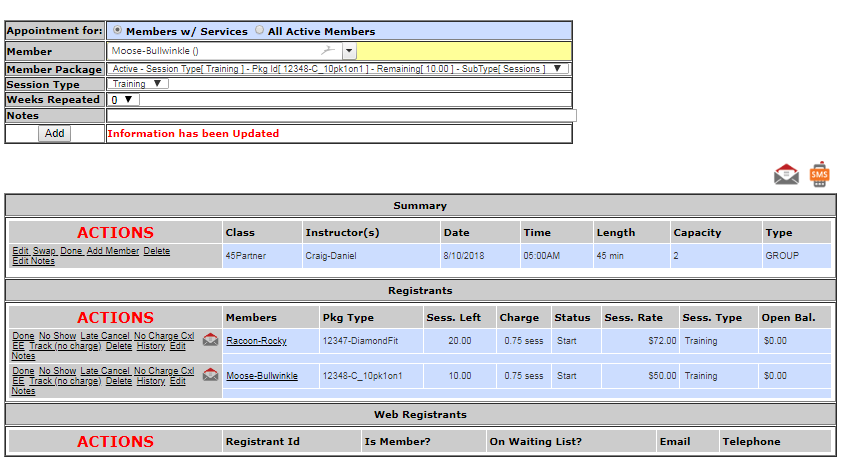The height and width of the screenshot is (464, 852).
Task: Click email icon beside Moose-Bullwinkle registrant
Action: 210,375
